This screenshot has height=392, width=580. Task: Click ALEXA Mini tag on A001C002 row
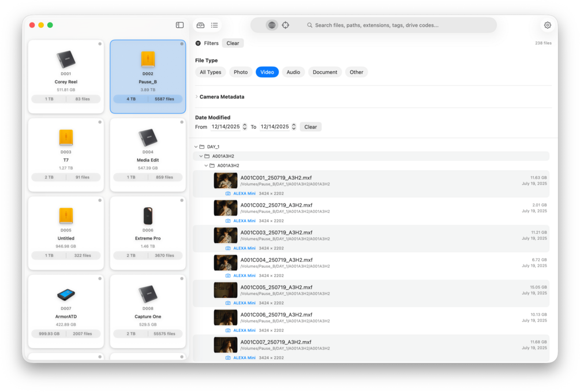[245, 221]
